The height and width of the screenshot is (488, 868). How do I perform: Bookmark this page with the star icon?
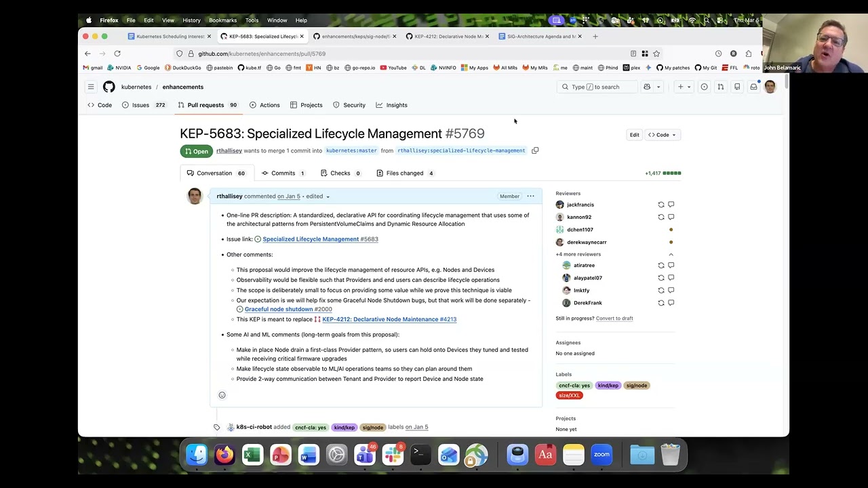pyautogui.click(x=656, y=54)
